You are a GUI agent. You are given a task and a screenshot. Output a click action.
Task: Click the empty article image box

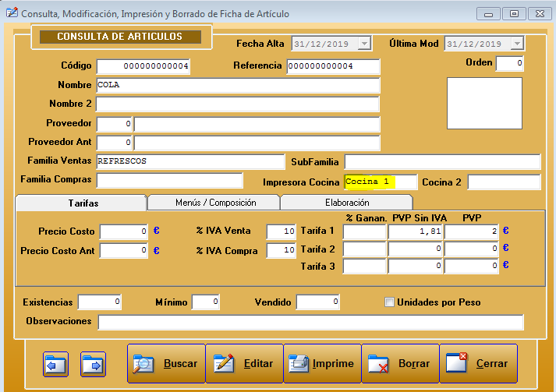[484, 103]
